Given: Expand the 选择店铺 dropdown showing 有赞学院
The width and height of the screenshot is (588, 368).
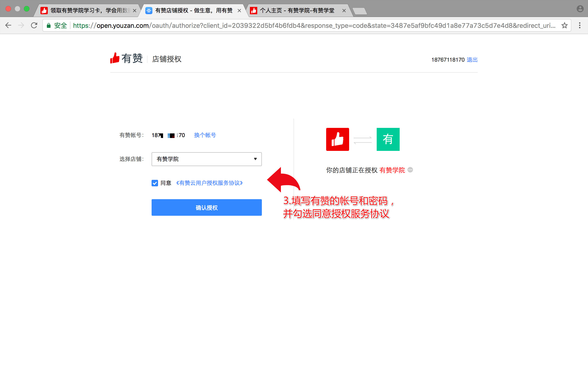Looking at the screenshot, I should click(x=206, y=159).
